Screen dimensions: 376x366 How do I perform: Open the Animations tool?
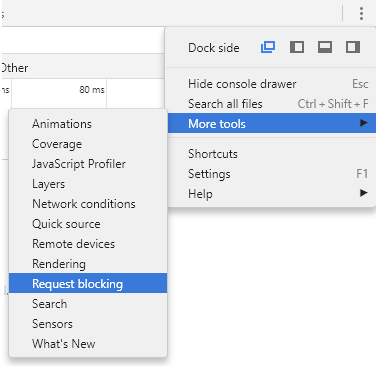(88, 124)
